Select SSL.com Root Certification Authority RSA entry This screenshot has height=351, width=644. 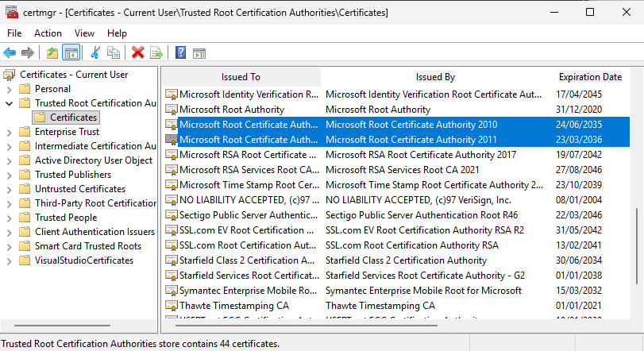396,245
